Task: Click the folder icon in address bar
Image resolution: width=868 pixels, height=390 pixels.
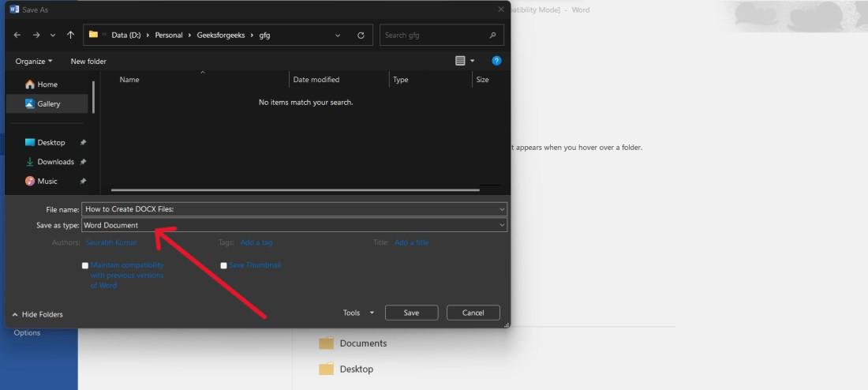Action: pos(94,35)
